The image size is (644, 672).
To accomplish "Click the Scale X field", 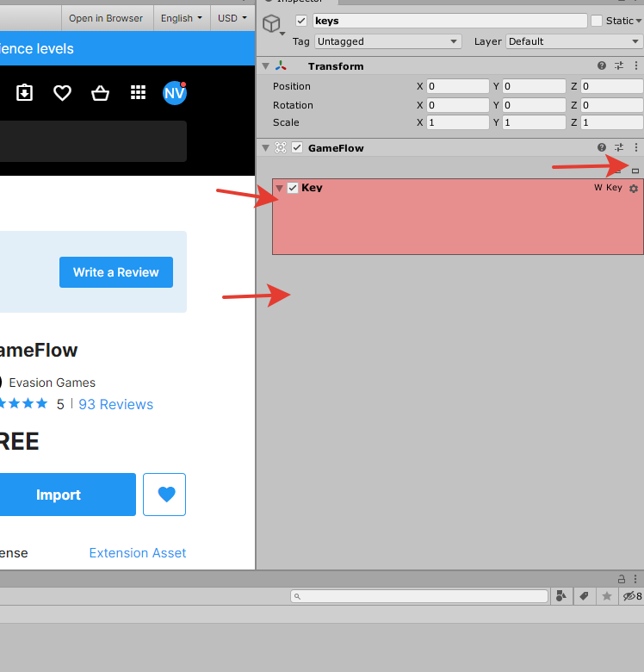I will coord(458,122).
